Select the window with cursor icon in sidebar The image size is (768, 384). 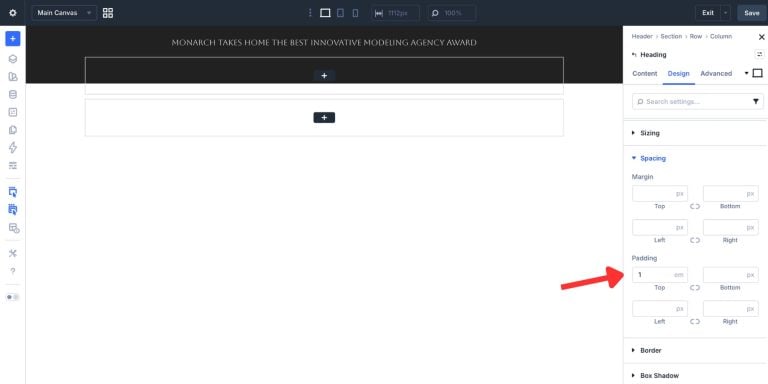tap(13, 192)
